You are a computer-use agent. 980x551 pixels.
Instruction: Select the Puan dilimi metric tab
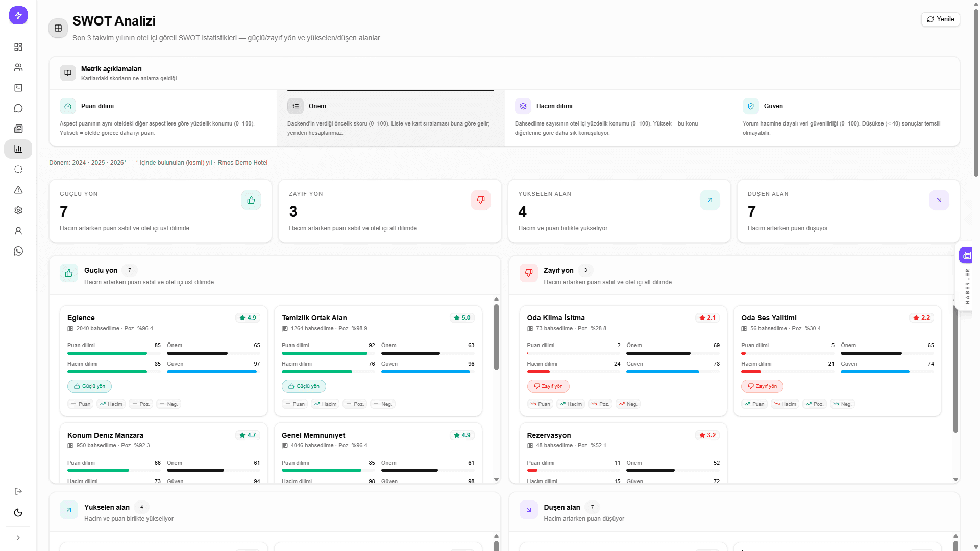[163, 118]
